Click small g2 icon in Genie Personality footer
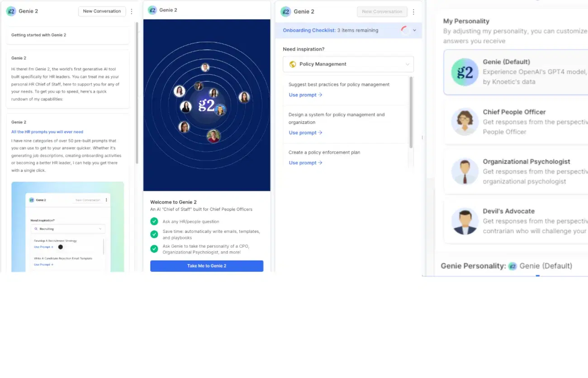 [512, 266]
